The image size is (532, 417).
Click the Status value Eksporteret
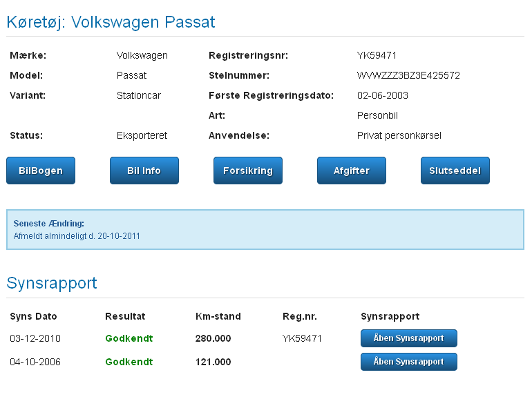tap(142, 135)
